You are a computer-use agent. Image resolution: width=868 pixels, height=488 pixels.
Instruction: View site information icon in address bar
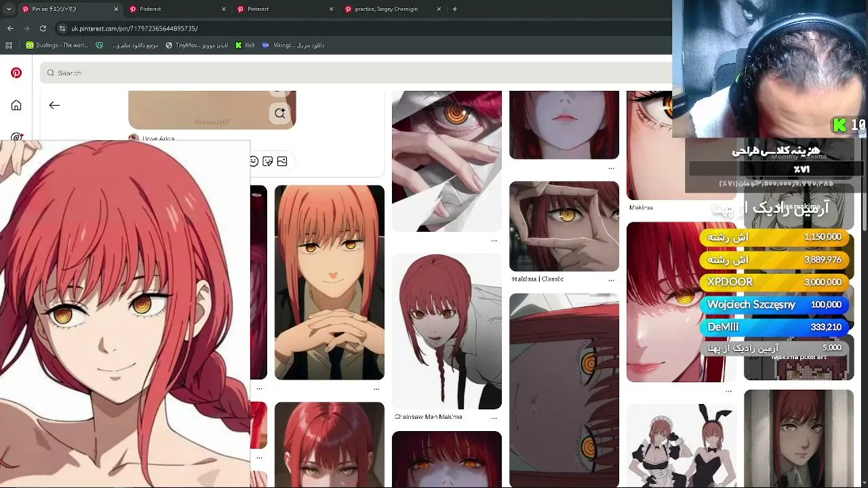(x=62, y=28)
